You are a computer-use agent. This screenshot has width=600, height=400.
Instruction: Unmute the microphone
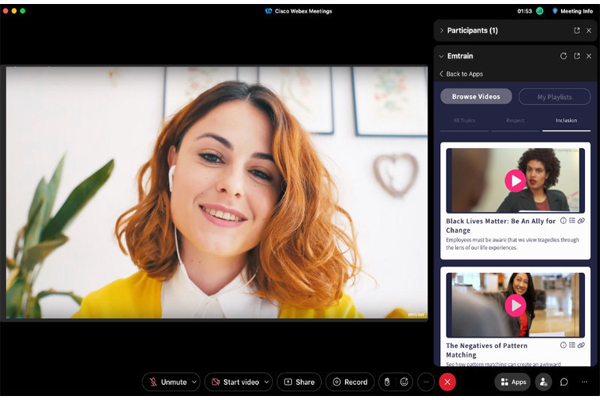(x=168, y=382)
